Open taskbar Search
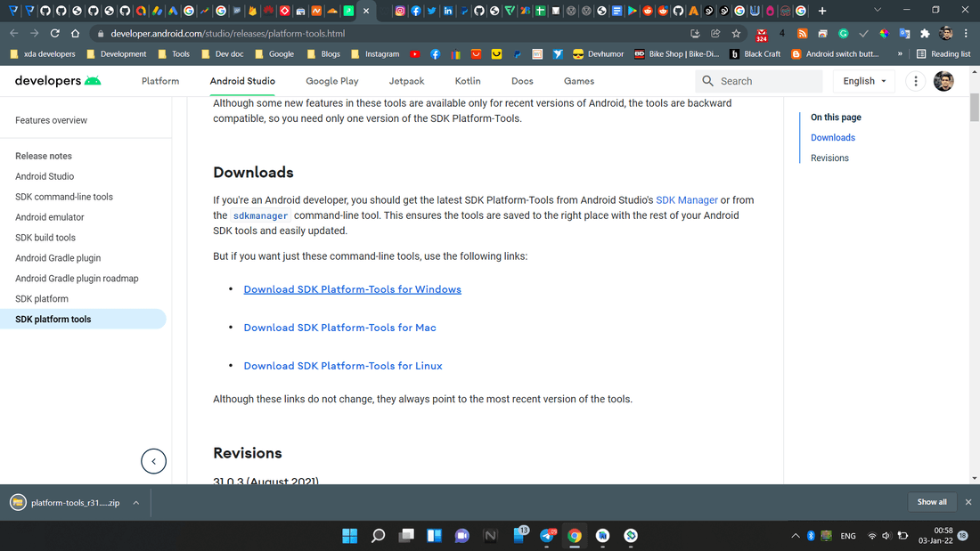 click(378, 535)
